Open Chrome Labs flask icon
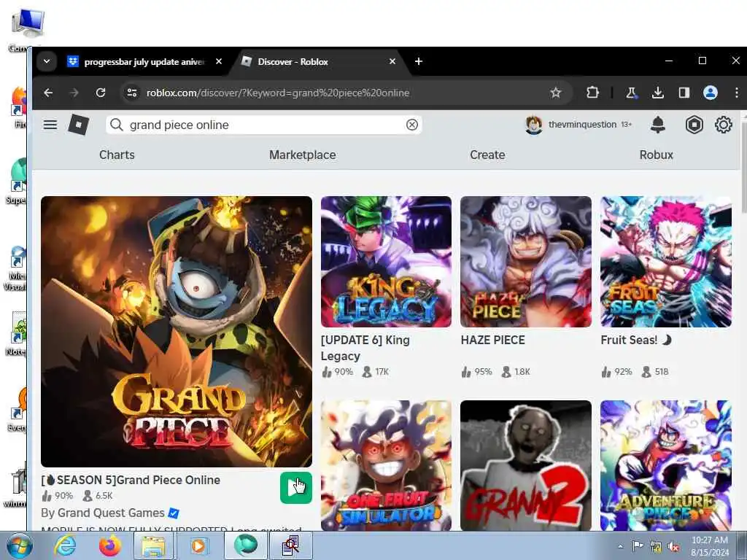The width and height of the screenshot is (747, 560). pyautogui.click(x=631, y=93)
